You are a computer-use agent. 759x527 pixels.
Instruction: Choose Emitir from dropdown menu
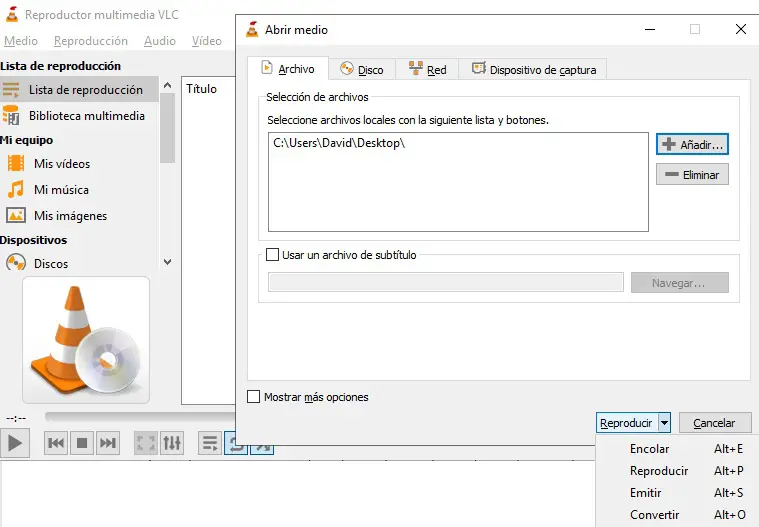coord(678,493)
